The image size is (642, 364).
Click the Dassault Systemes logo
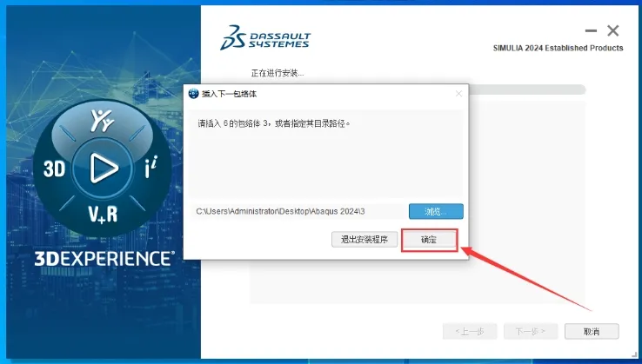coord(265,37)
